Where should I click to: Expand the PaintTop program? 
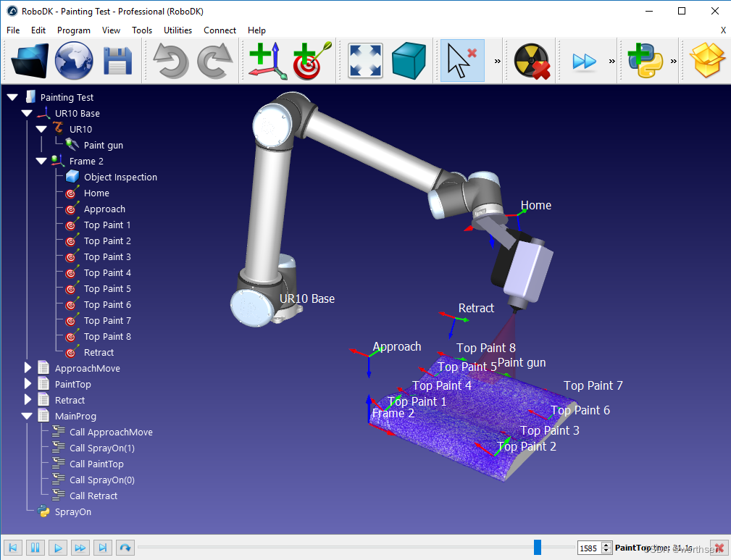[x=28, y=384]
